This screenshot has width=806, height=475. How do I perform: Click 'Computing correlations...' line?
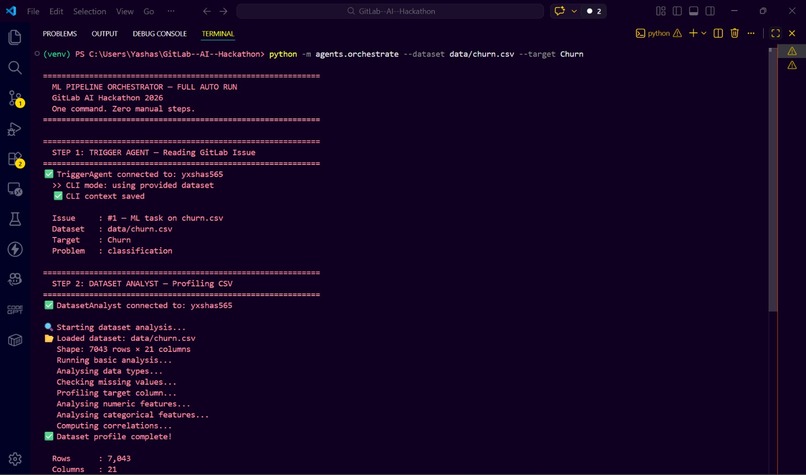pos(114,426)
